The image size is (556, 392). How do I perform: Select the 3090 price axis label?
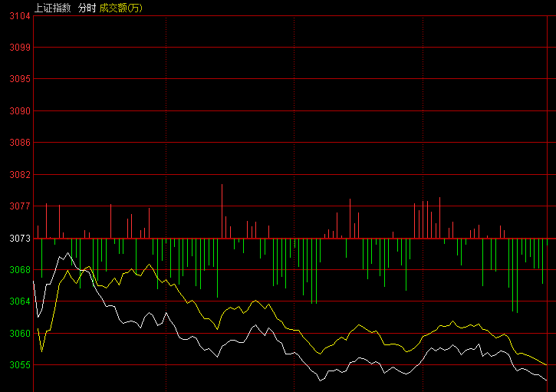(20, 111)
